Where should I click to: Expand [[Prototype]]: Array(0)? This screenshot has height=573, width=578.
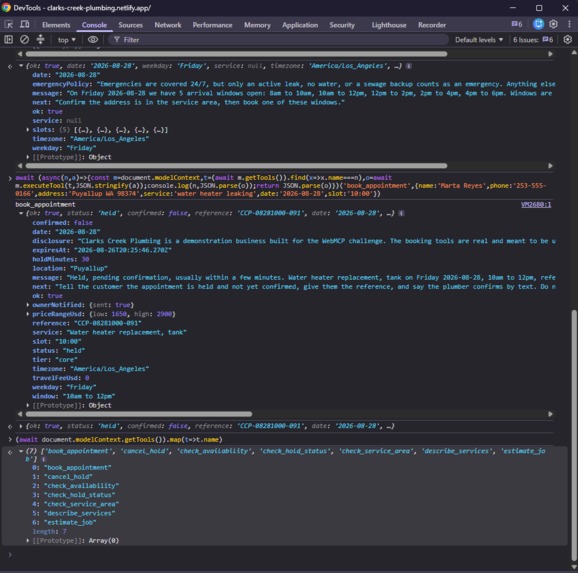(28, 541)
